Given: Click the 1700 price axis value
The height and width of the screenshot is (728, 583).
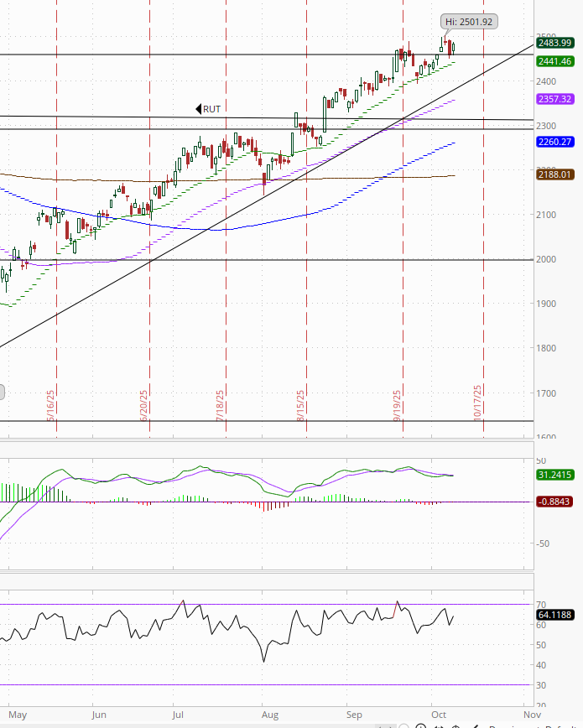Looking at the screenshot, I should (546, 393).
